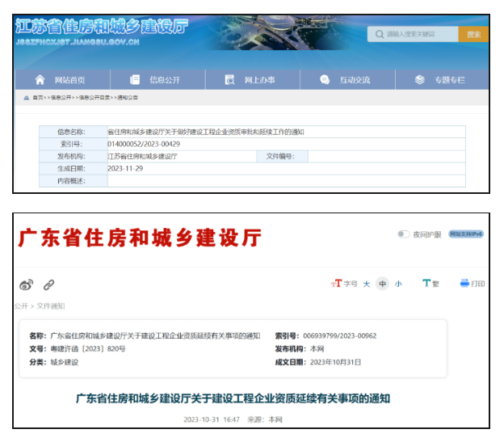Click the timestamp 2023-10-31 16:47
Screen dimensions: 504x442
coord(212,419)
